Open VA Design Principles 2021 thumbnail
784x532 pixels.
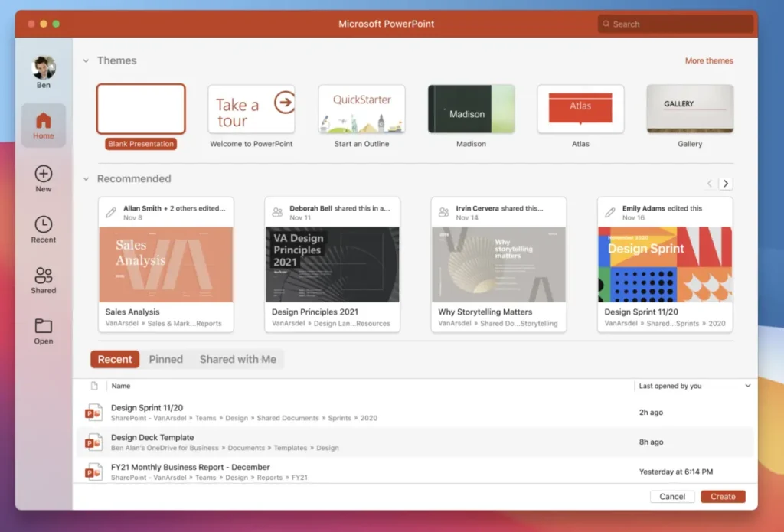pos(332,265)
